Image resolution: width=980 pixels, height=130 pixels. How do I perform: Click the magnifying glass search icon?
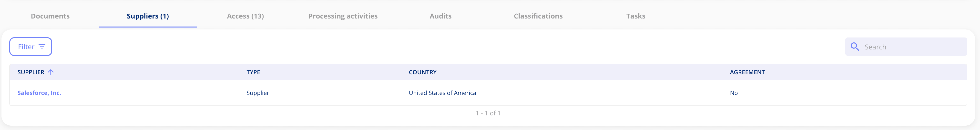tap(855, 46)
